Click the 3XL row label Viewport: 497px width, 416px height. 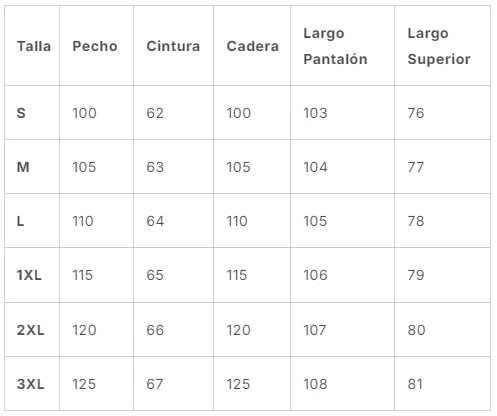coord(30,384)
